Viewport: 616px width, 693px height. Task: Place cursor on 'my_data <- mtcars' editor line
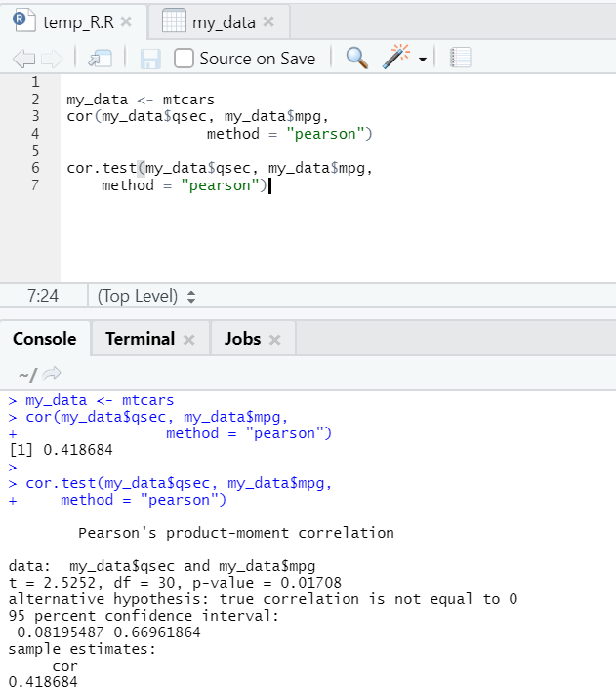[x=141, y=100]
